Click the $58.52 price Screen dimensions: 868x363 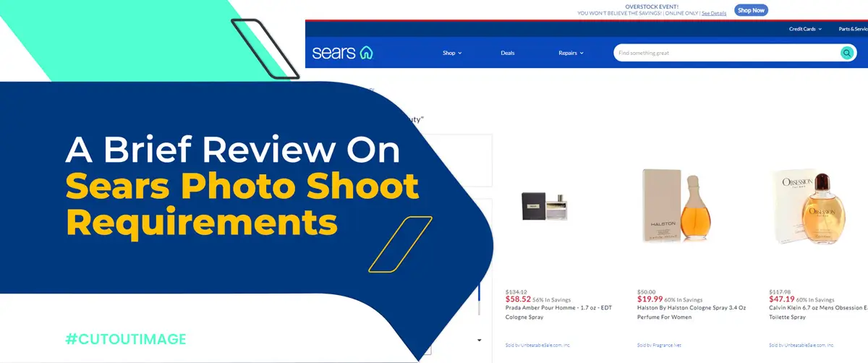(517, 299)
